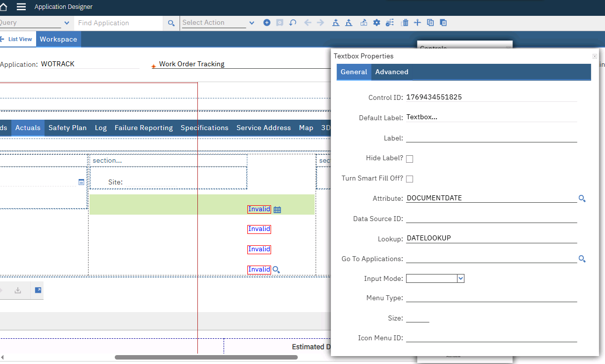605x364 pixels.
Task: Click the magnifier beside the Attribute field
Action: point(582,199)
